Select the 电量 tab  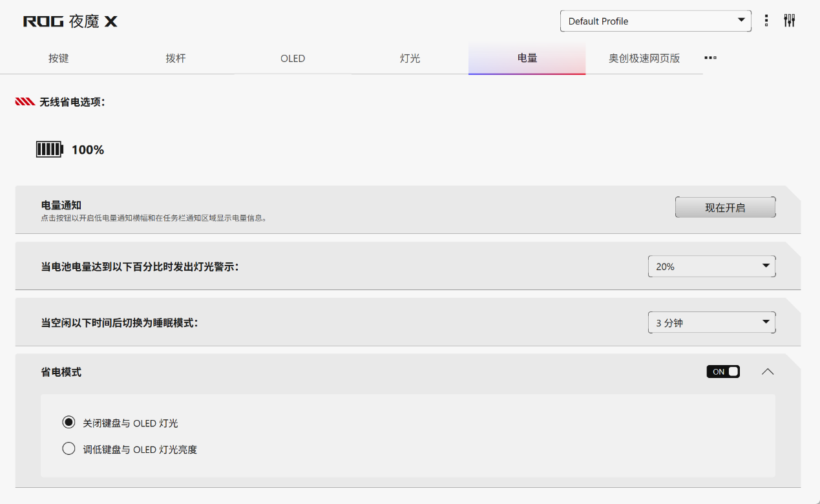tap(527, 58)
